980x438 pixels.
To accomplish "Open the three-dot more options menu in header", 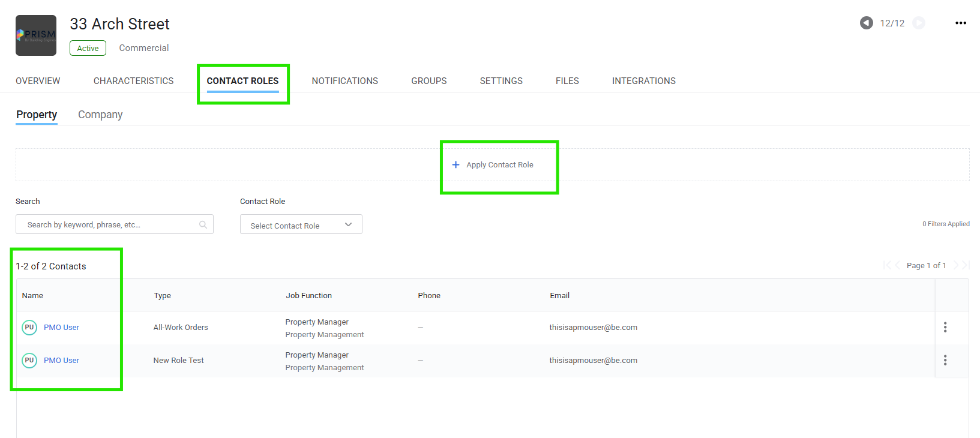I will click(x=961, y=23).
